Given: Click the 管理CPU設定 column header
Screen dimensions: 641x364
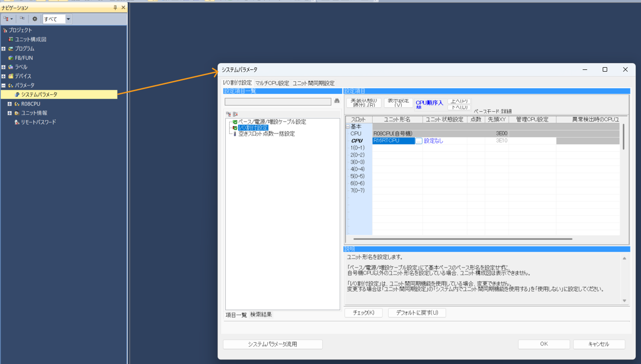Looking at the screenshot, I should click(x=532, y=119).
